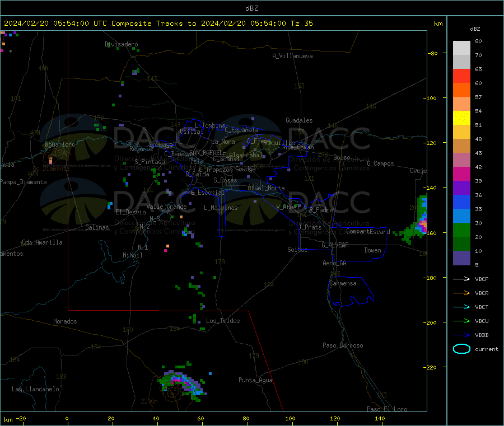Image resolution: width=504 pixels, height=426 pixels.
Task: Click the white VBCP arrow in legend
Action: (461, 279)
